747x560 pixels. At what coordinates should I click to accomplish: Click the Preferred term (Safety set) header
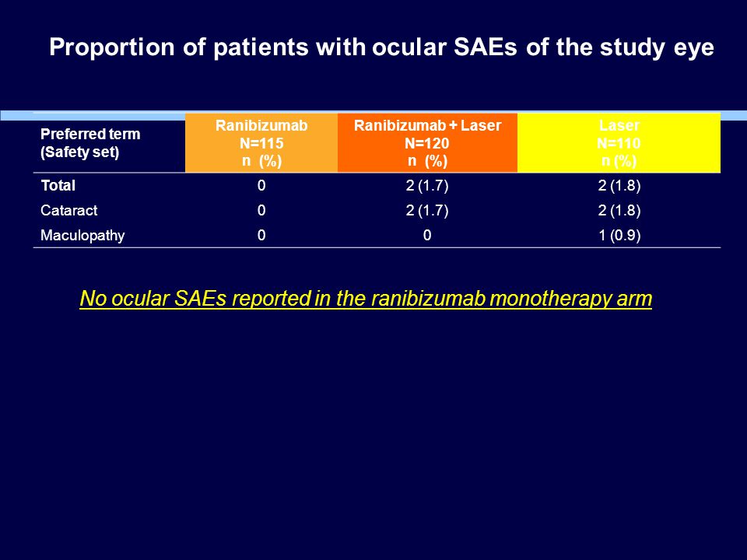click(90, 143)
